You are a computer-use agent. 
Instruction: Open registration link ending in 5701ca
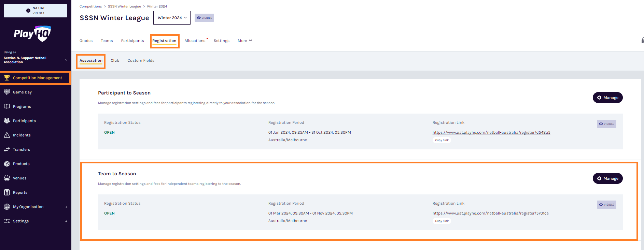[x=491, y=213]
